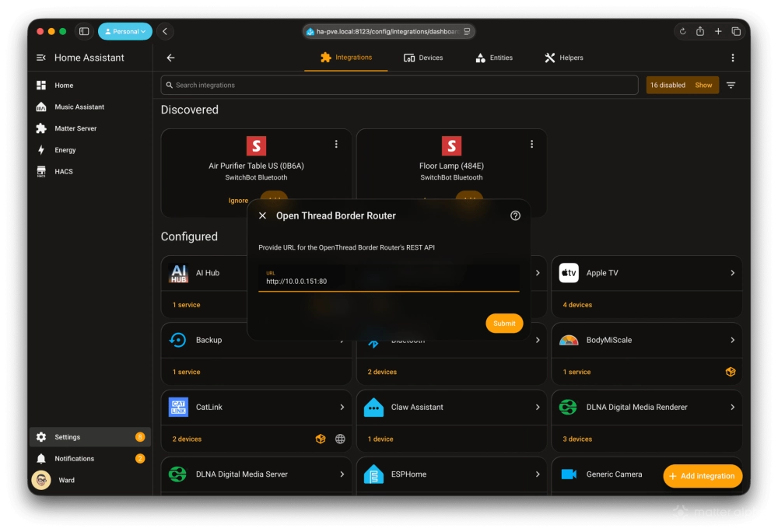Open a new Safari tab
The height and width of the screenshot is (532, 778).
coord(718,31)
